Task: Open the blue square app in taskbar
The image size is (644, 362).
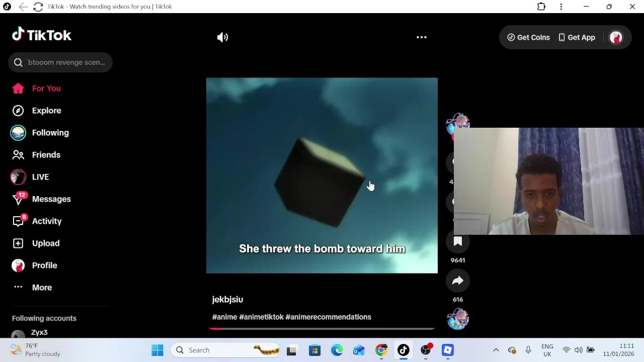Action: click(x=448, y=350)
